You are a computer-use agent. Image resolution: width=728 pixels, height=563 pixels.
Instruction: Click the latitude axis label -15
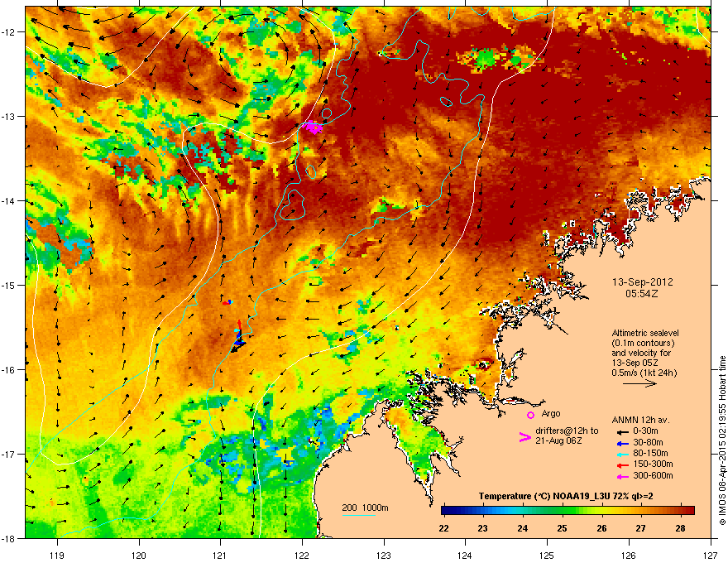(9, 285)
